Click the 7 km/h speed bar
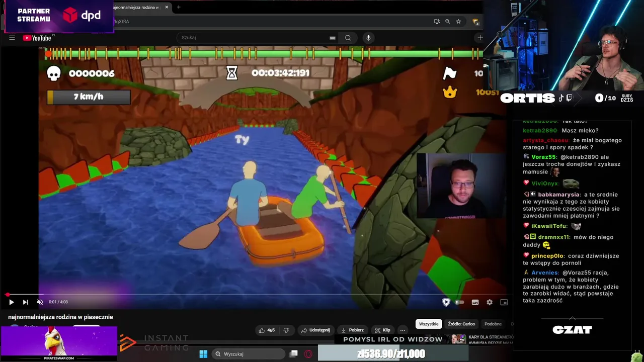The width and height of the screenshot is (644, 362). click(x=89, y=97)
